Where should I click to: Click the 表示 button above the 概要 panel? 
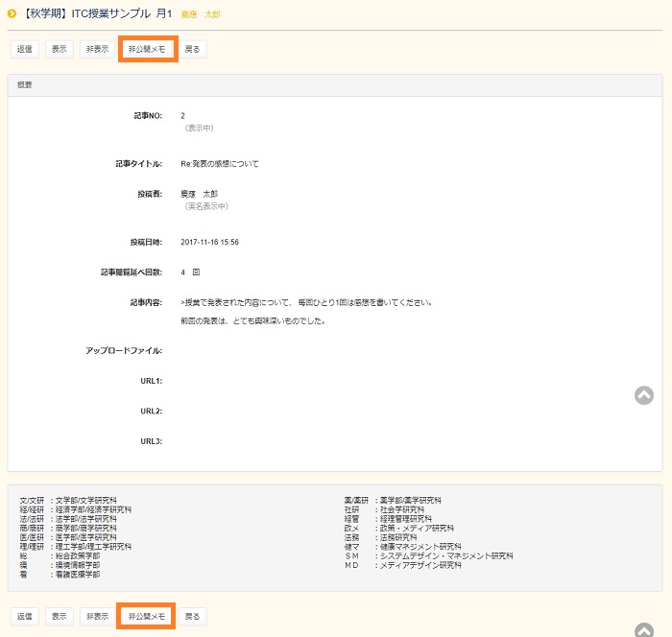pos(60,49)
